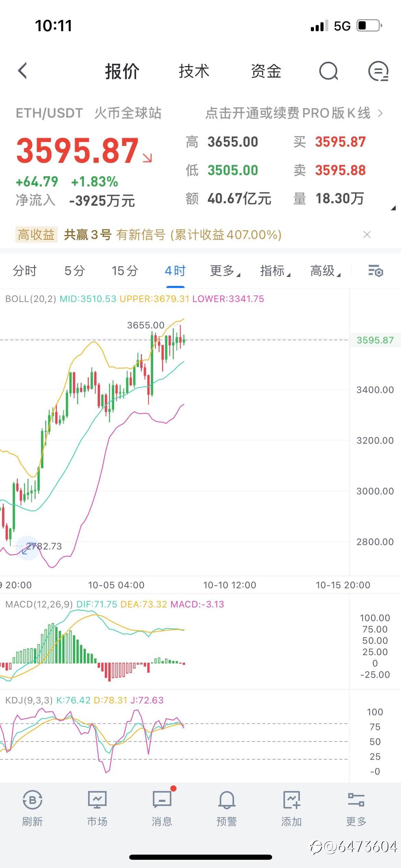401x868 pixels.
Task: Select the 15分 timeframe
Action: tap(125, 271)
